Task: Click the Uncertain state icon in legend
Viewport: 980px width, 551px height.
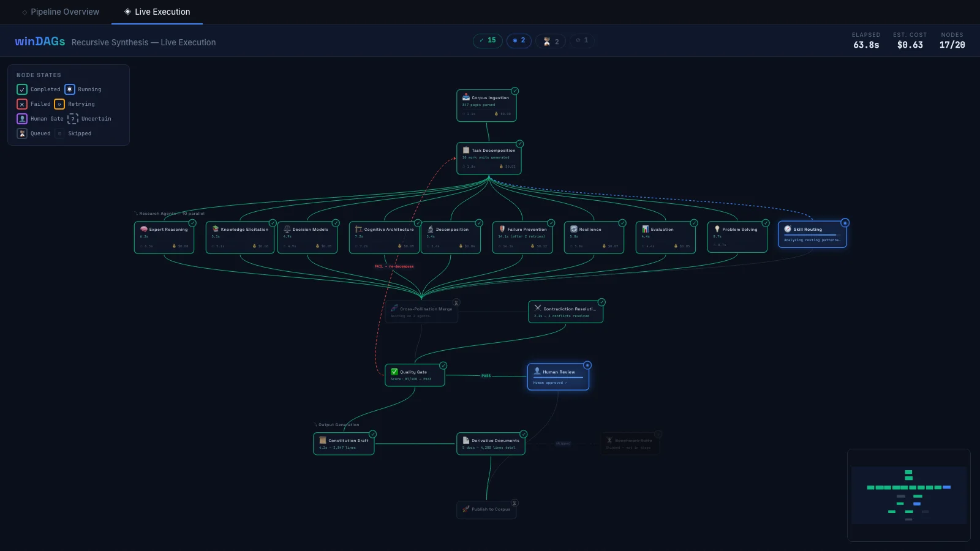Action: point(73,119)
